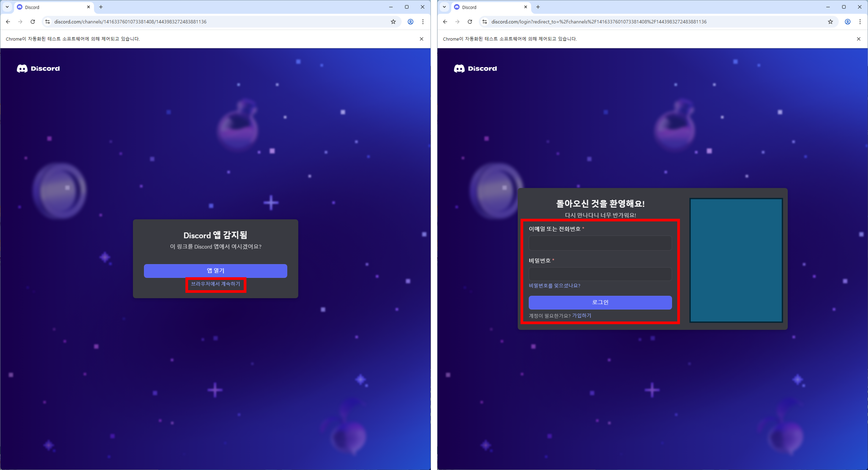
Task: Reload the left browser page
Action: coord(33,22)
